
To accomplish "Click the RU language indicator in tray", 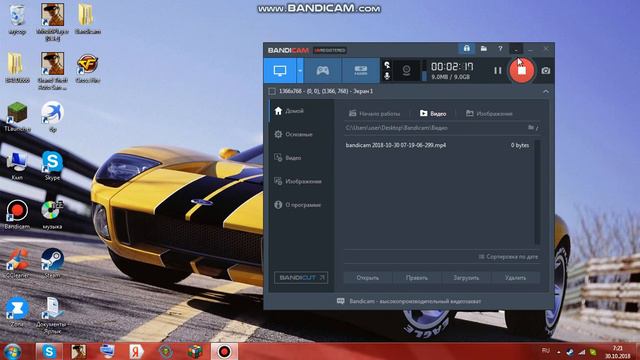I will [545, 350].
